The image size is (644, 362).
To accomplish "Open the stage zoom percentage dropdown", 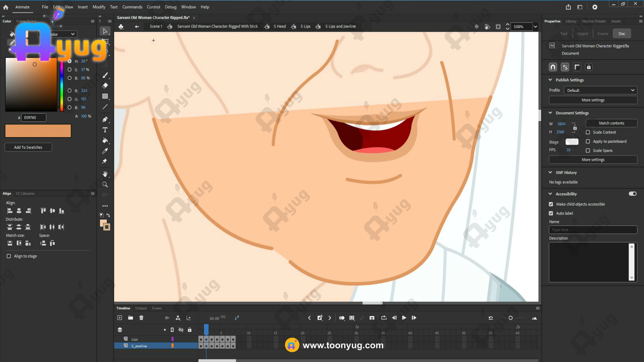I will click(x=535, y=27).
